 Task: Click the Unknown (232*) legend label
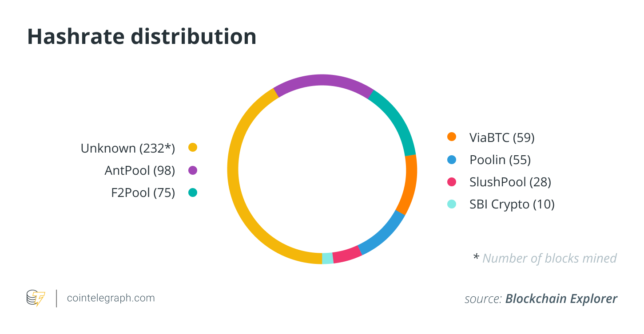point(128,148)
